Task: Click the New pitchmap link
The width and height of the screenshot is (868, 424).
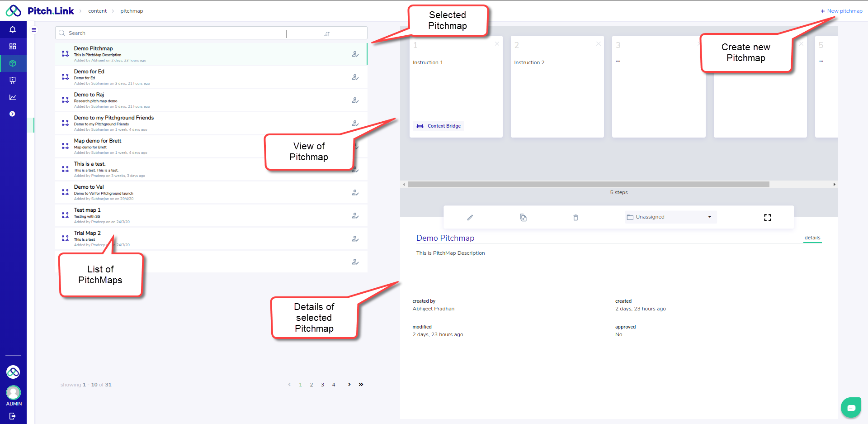Action: pos(841,11)
